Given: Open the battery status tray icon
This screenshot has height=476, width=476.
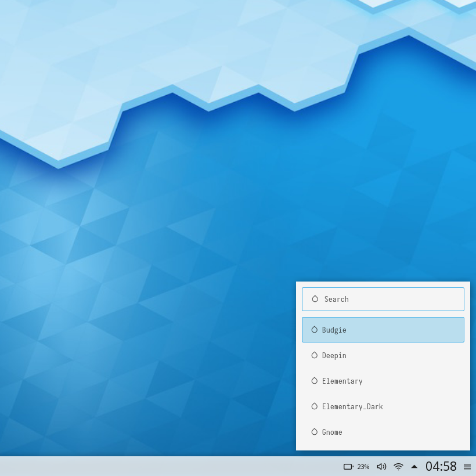Looking at the screenshot, I should point(348,467).
